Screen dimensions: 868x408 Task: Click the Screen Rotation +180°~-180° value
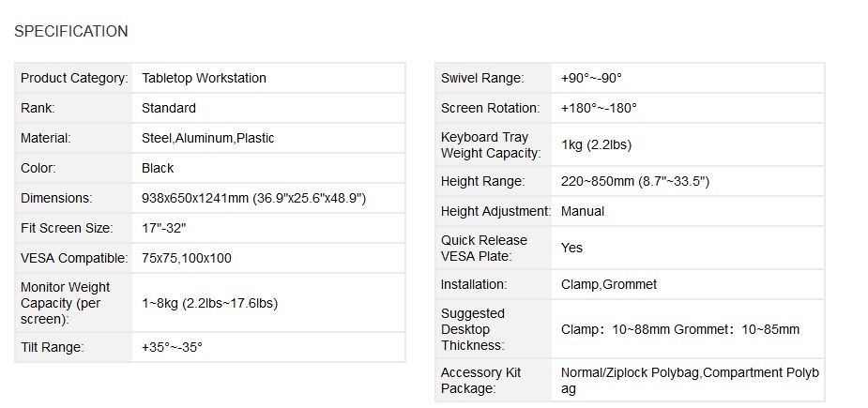pos(599,108)
